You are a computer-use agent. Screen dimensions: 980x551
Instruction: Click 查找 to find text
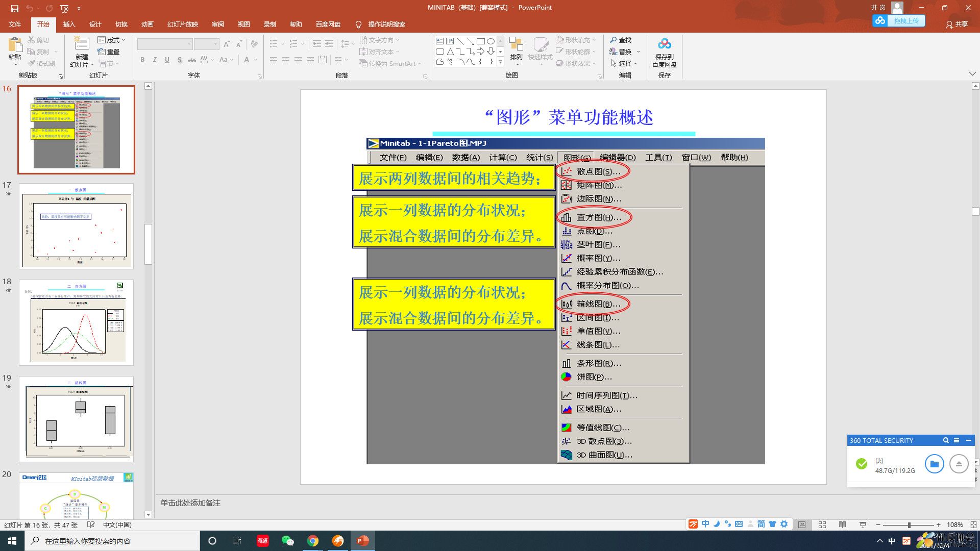[x=621, y=40]
